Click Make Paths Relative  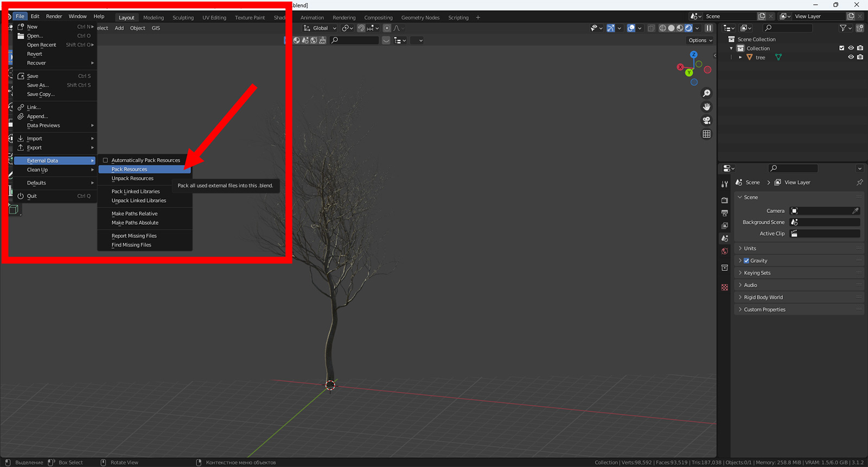pos(135,214)
